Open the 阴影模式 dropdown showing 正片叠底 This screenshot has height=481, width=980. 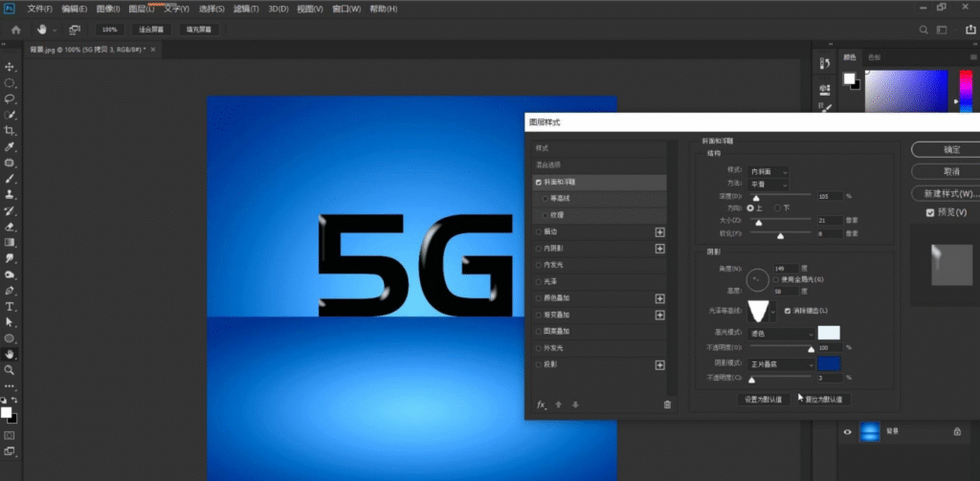[x=781, y=363]
